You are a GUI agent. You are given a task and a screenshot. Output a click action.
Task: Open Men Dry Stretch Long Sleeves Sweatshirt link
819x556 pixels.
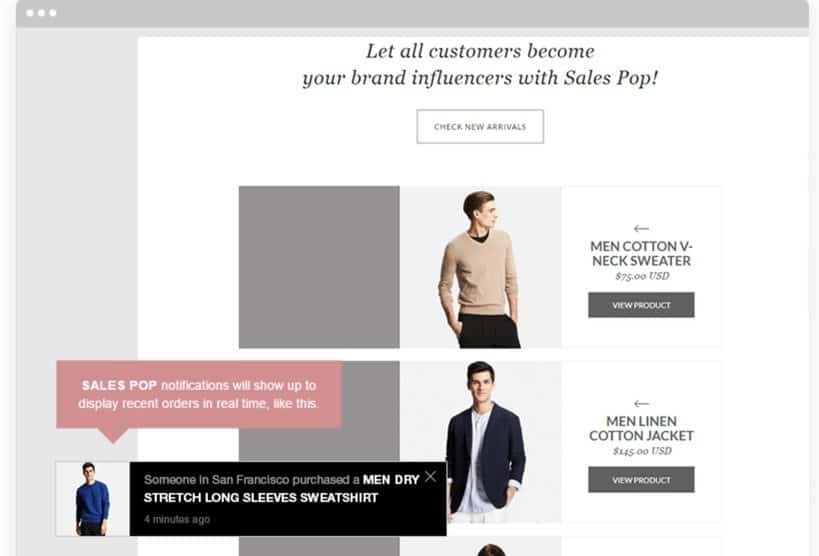click(282, 489)
